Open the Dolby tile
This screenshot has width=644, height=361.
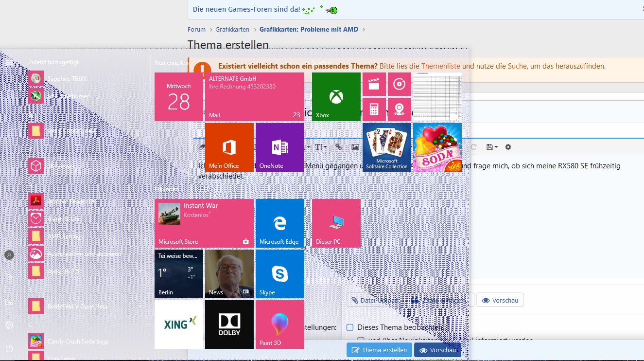pyautogui.click(x=229, y=325)
